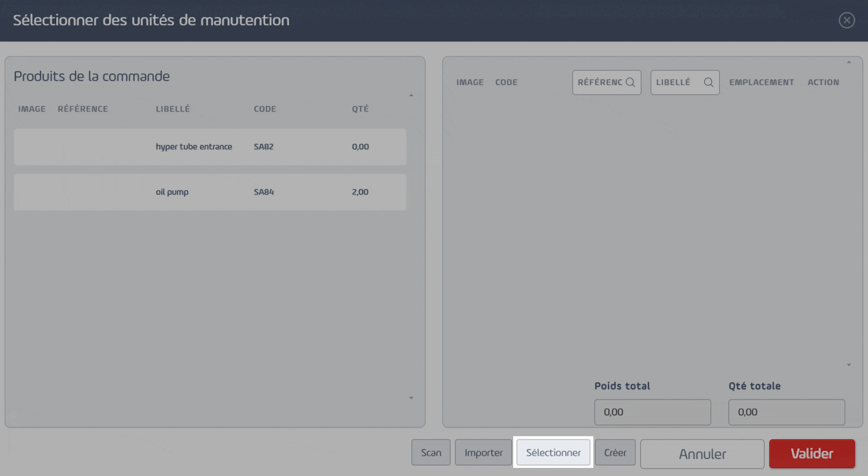Click the SA84 code cell
The height and width of the screenshot is (476, 868).
tap(264, 192)
